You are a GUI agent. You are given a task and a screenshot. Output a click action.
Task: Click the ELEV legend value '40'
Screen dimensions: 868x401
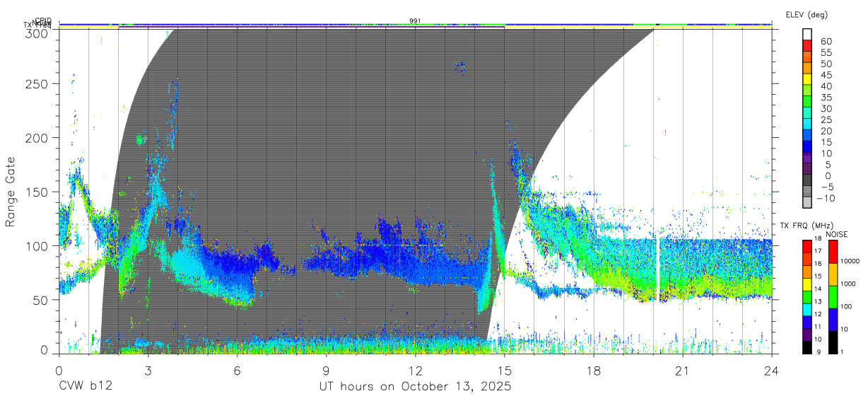[x=826, y=86]
